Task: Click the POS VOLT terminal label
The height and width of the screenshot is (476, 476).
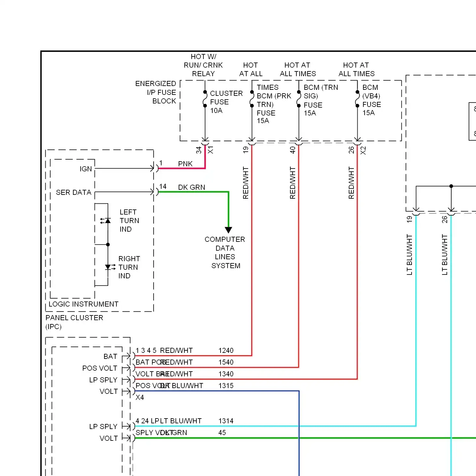Action: (x=100, y=368)
